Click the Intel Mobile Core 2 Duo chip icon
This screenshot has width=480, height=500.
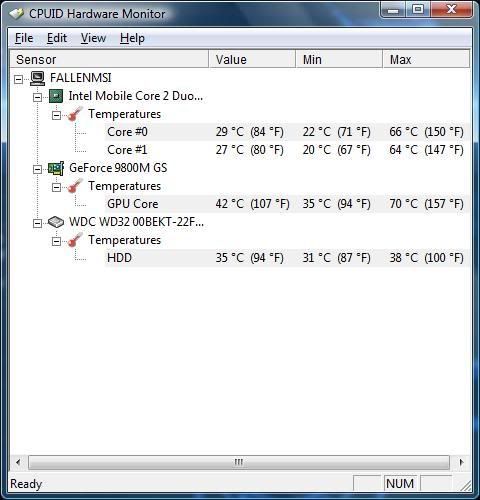pyautogui.click(x=56, y=96)
